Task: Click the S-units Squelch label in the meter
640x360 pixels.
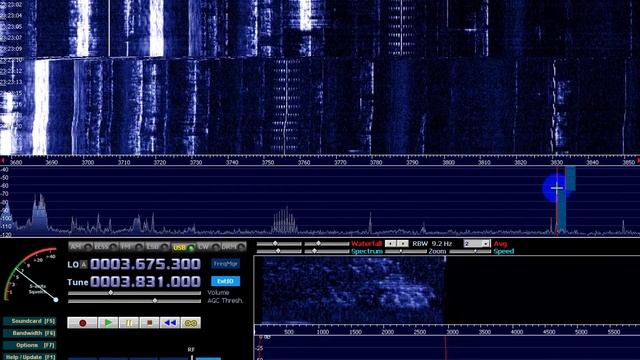Action: pyautogui.click(x=38, y=289)
